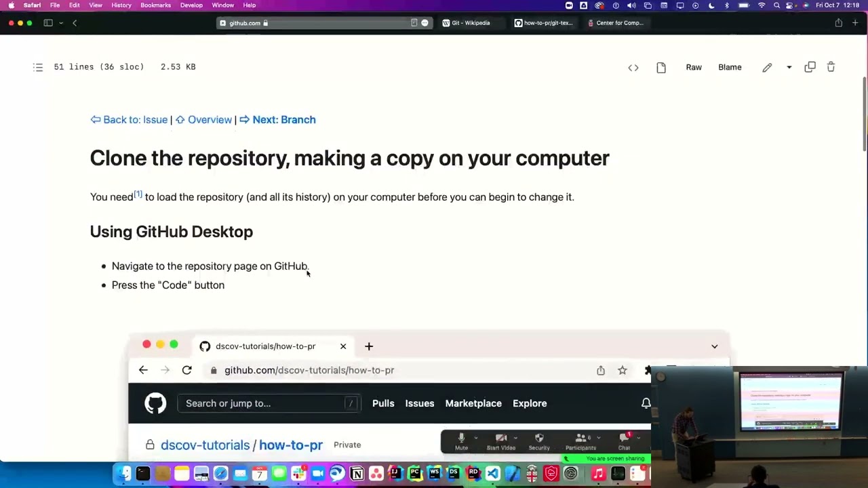Toggle Safari sidebar button
868x488 pixels.
pos(48,23)
